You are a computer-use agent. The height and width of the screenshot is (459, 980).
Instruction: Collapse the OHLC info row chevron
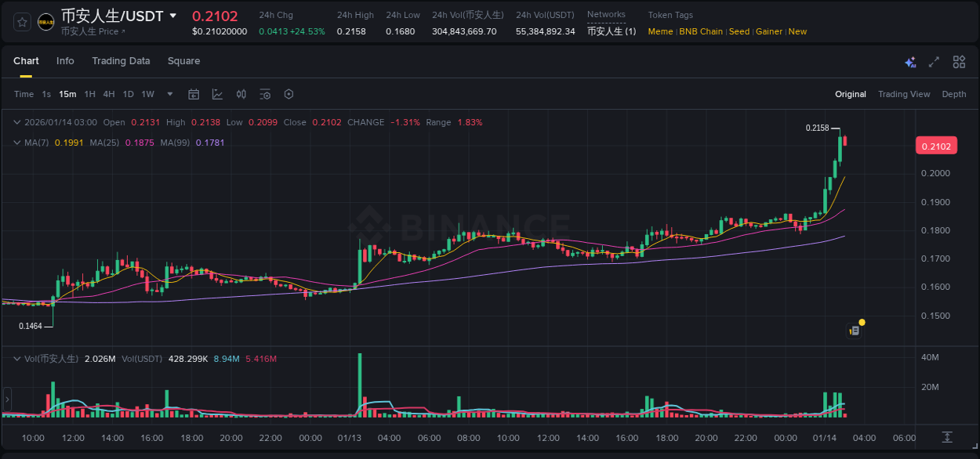click(17, 122)
